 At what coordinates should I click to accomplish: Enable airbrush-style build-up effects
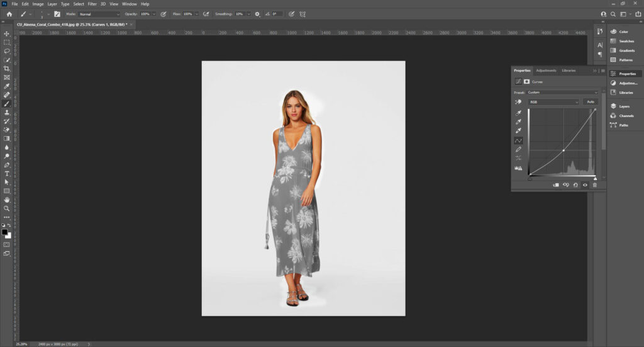[x=206, y=14]
